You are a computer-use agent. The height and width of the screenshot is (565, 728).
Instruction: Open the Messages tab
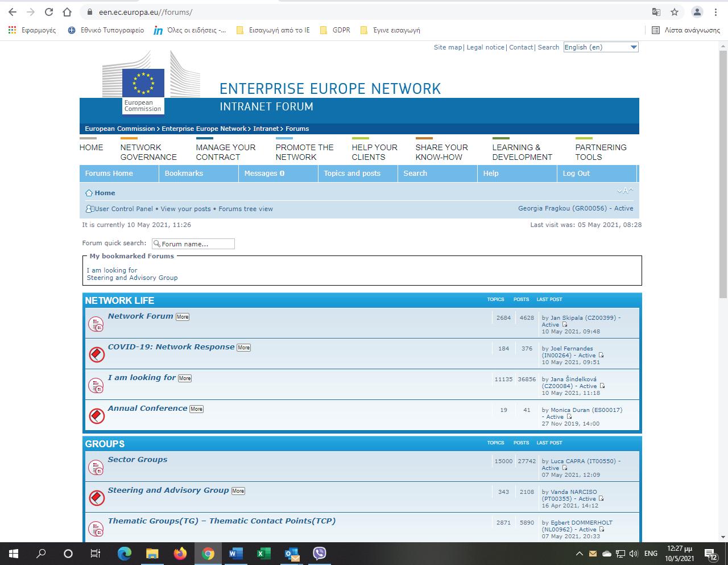coord(279,174)
